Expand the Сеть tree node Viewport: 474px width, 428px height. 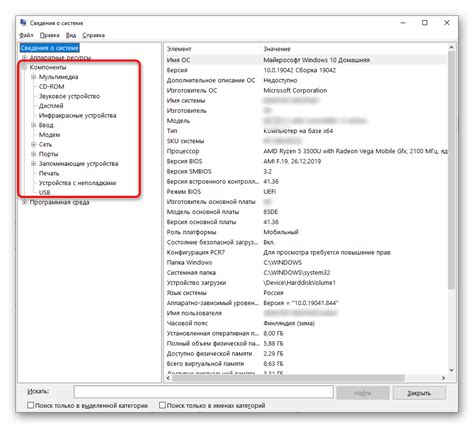(x=33, y=144)
